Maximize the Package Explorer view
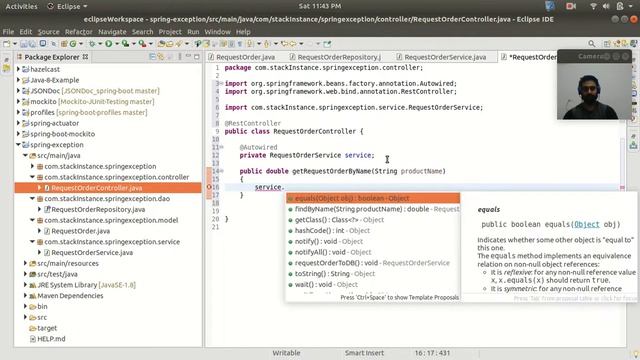Screen dimensions: 640x360 [x=197, y=57]
